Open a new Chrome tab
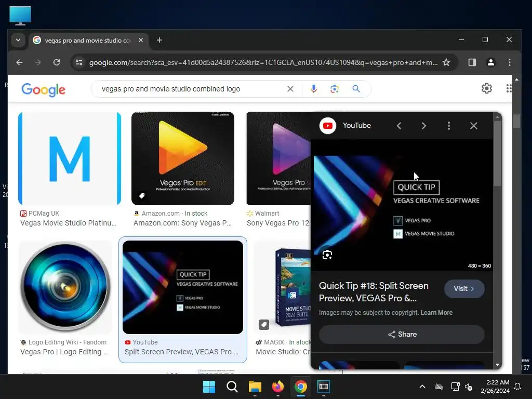Image resolution: width=532 pixels, height=399 pixels. (159, 40)
